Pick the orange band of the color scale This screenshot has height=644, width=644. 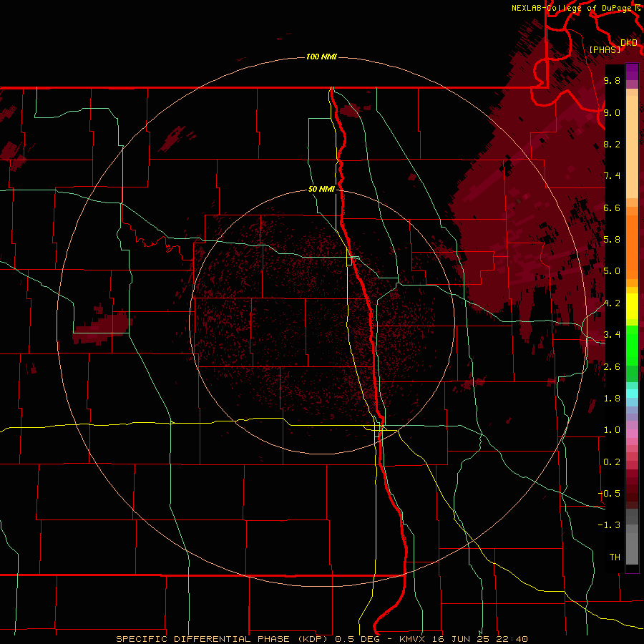632,247
